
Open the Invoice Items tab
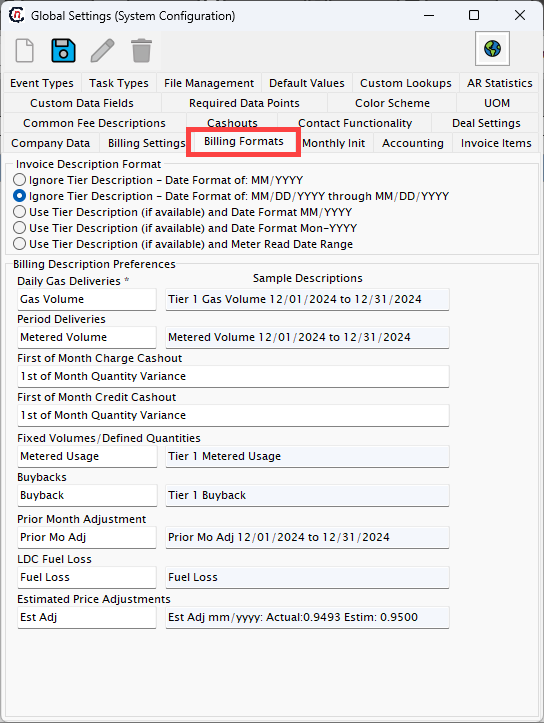[496, 143]
